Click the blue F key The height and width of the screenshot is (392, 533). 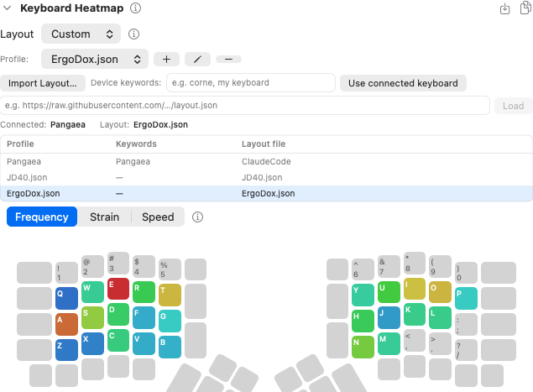[144, 317]
